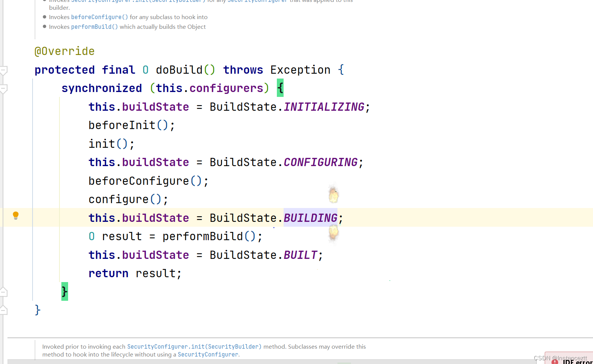Click the yellow lightbulb intention icon

(x=16, y=215)
